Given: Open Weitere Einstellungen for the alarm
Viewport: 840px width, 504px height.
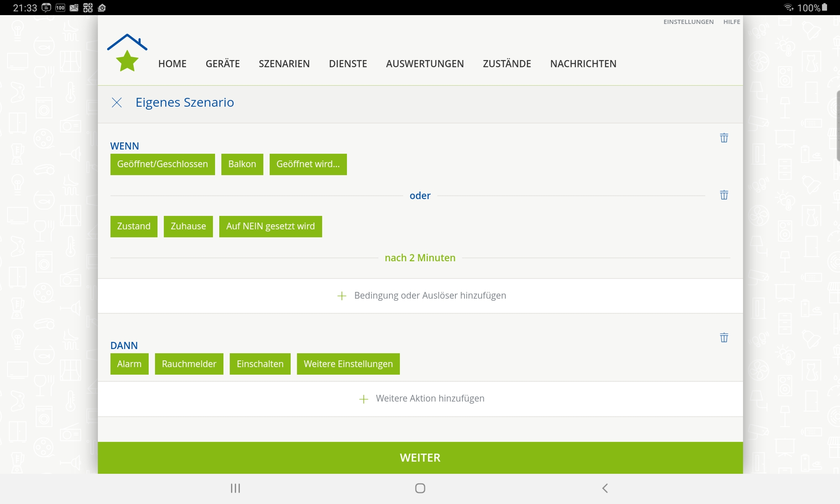Looking at the screenshot, I should pyautogui.click(x=348, y=364).
